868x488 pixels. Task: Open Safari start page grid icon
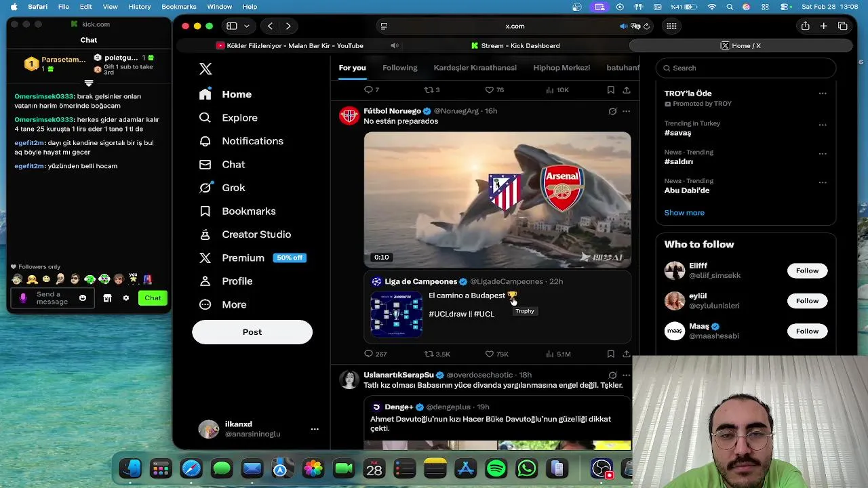click(671, 26)
